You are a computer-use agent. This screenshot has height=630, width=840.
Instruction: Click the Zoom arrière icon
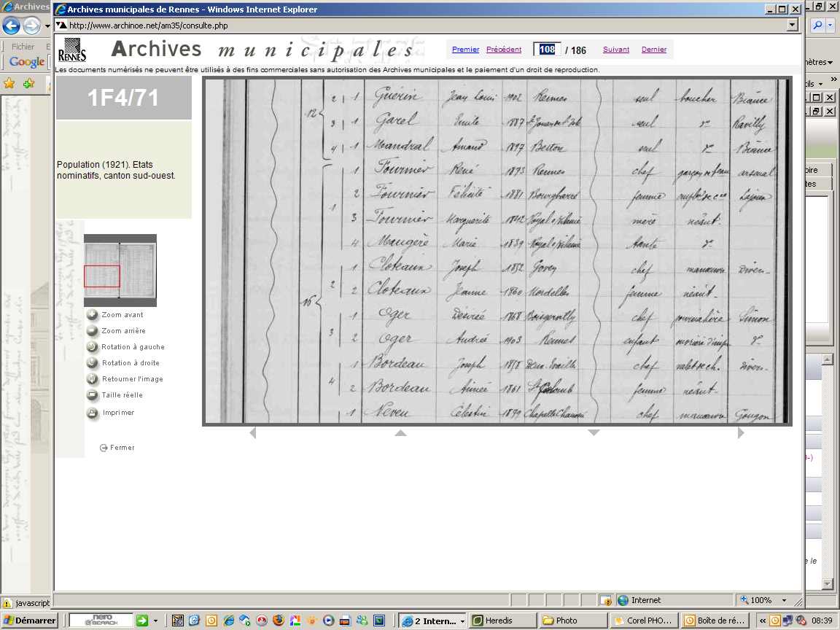[93, 331]
